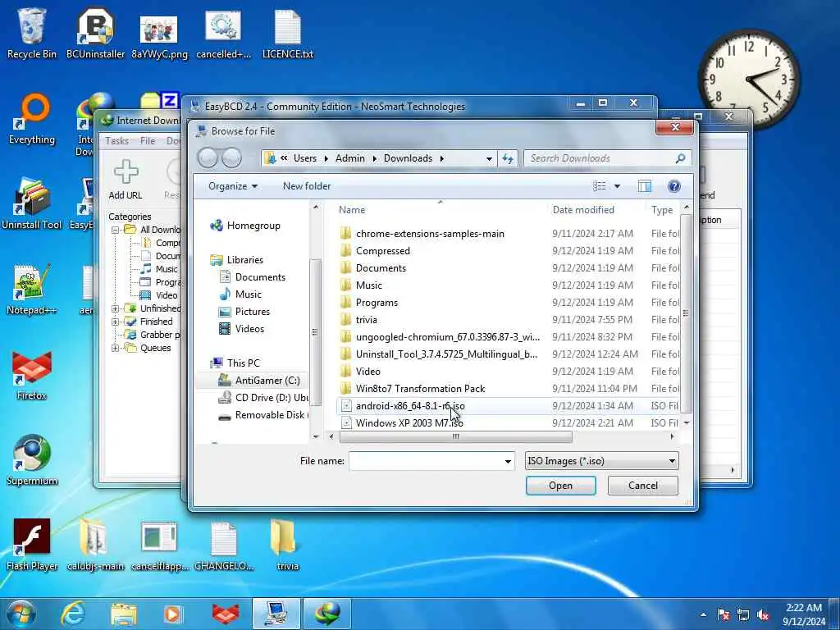The image size is (840, 630).
Task: Open the change view dropdown arrow
Action: (617, 186)
